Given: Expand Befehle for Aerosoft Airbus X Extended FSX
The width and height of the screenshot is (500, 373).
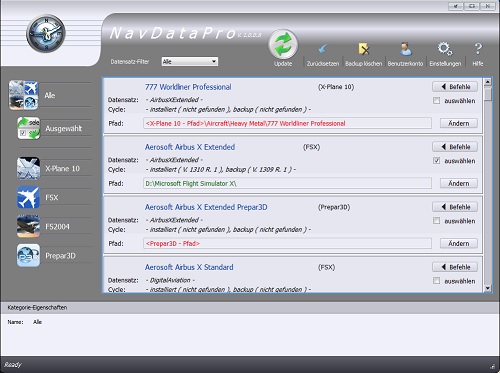Looking at the screenshot, I should 455,147.
